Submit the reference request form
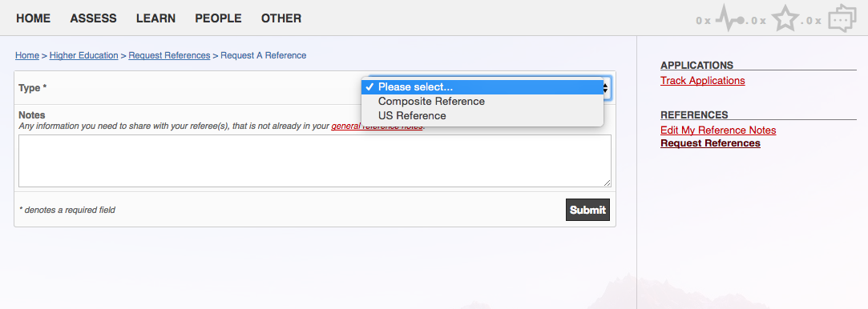This screenshot has width=868, height=309. 587,210
